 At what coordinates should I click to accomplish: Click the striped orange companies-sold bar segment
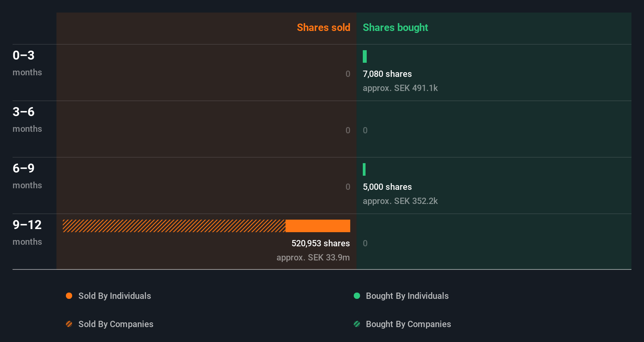coord(174,226)
